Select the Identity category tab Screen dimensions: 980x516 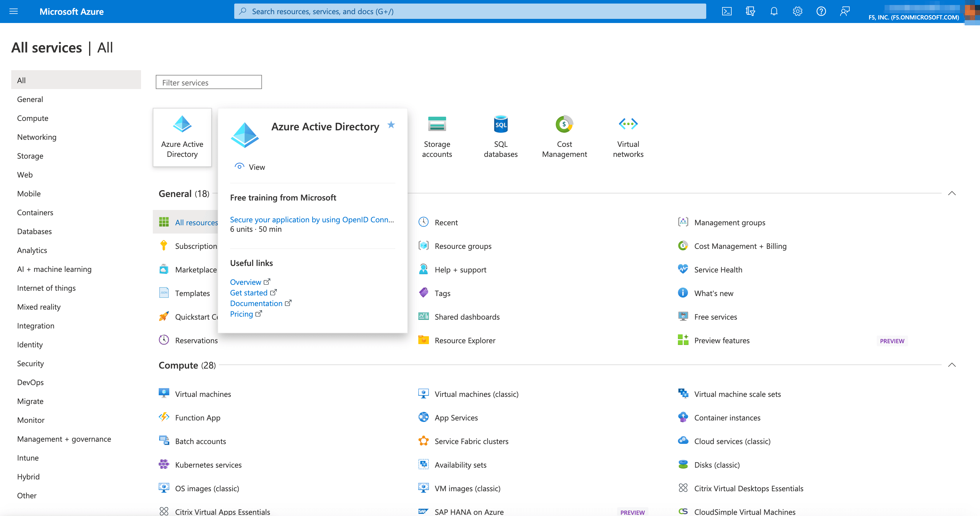click(30, 344)
